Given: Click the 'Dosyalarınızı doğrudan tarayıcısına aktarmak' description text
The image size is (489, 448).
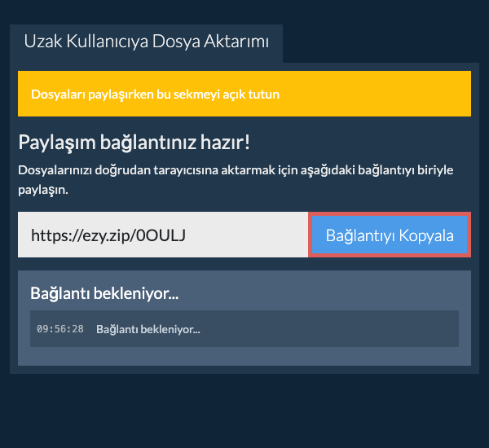Looking at the screenshot, I should point(236,179).
